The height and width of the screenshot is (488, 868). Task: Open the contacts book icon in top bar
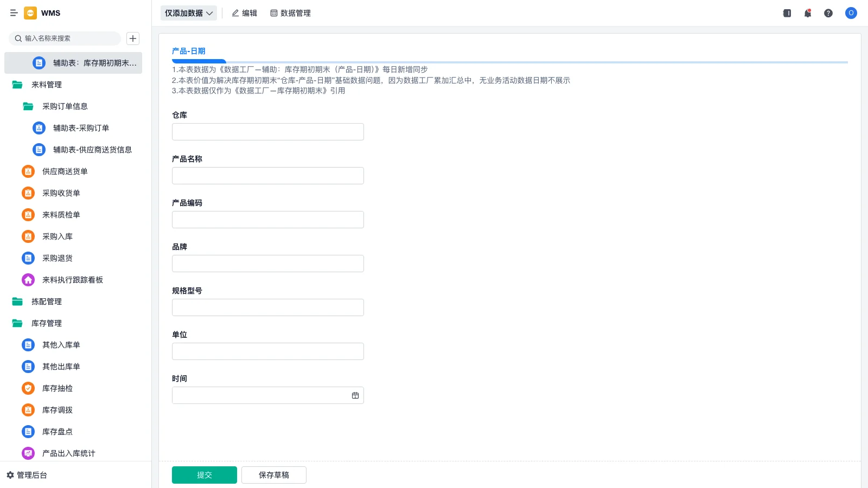pos(787,13)
